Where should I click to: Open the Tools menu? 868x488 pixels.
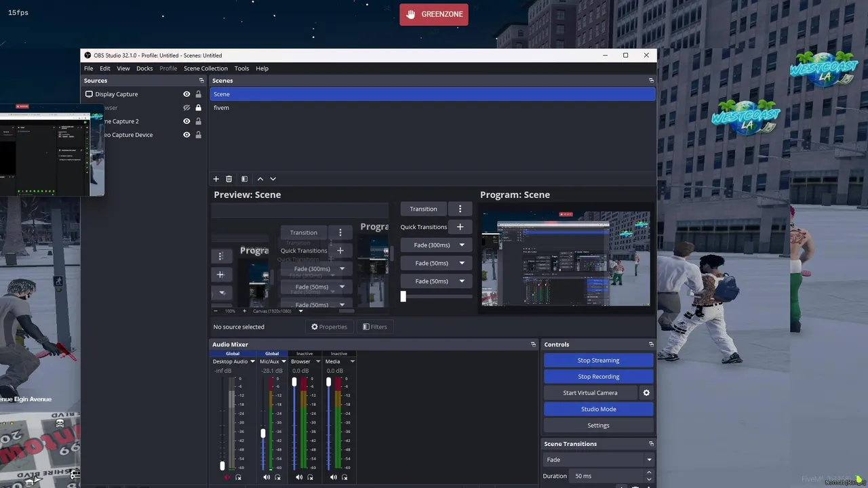(x=241, y=68)
